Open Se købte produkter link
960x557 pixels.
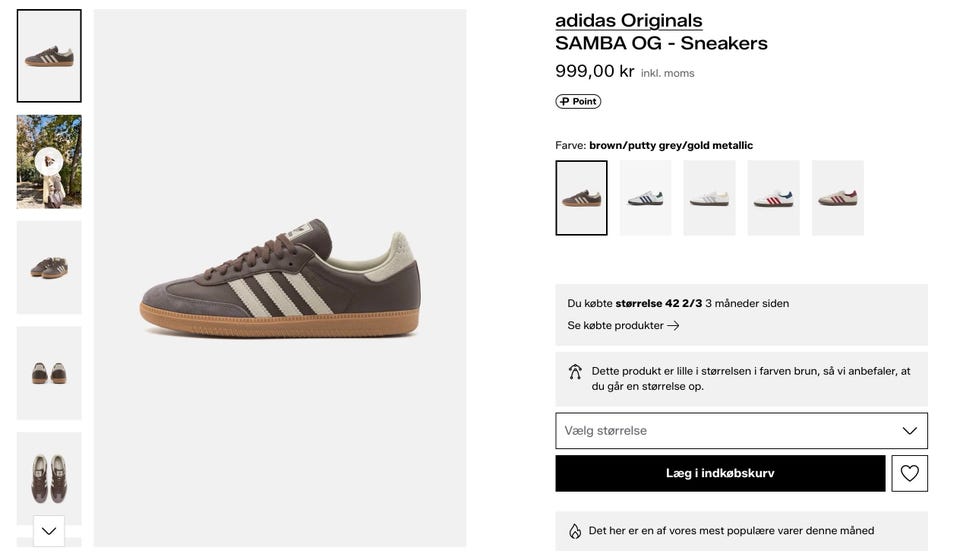click(615, 325)
